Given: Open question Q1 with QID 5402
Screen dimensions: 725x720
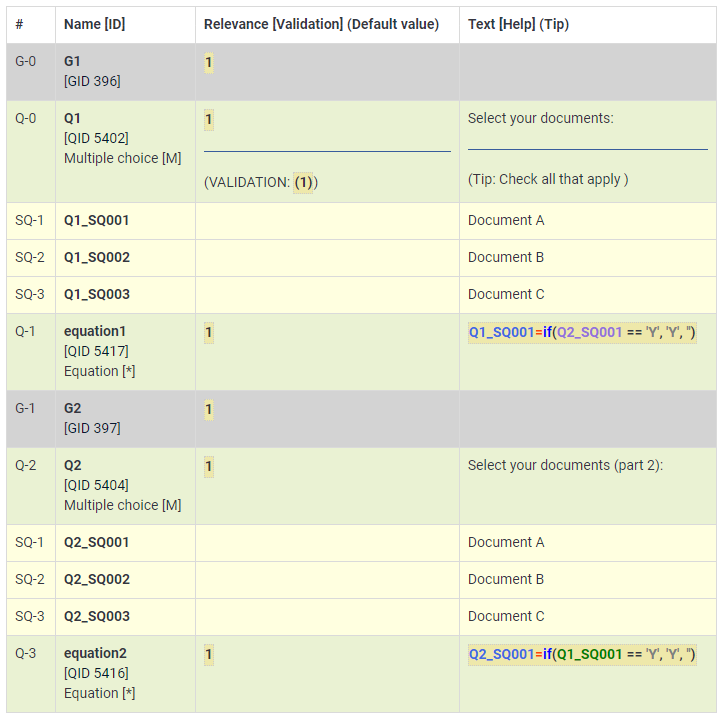Looking at the screenshot, I should tap(72, 119).
